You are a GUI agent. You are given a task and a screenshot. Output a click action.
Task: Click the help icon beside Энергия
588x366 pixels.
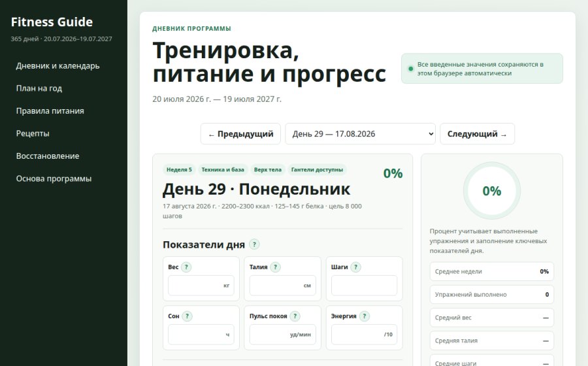point(364,316)
